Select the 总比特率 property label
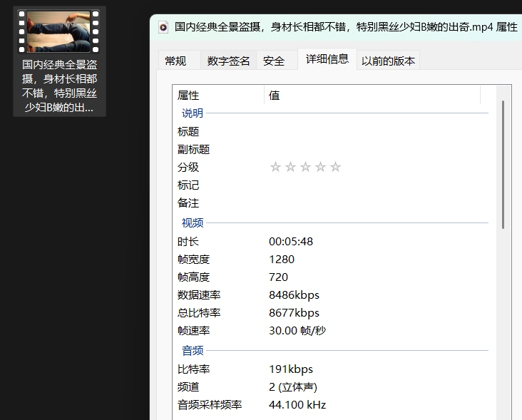 (x=199, y=313)
